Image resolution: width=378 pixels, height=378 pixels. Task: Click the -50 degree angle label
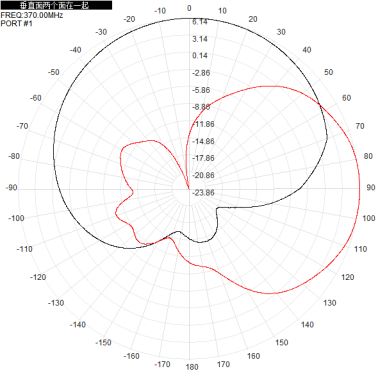pyautogui.click(x=54, y=72)
